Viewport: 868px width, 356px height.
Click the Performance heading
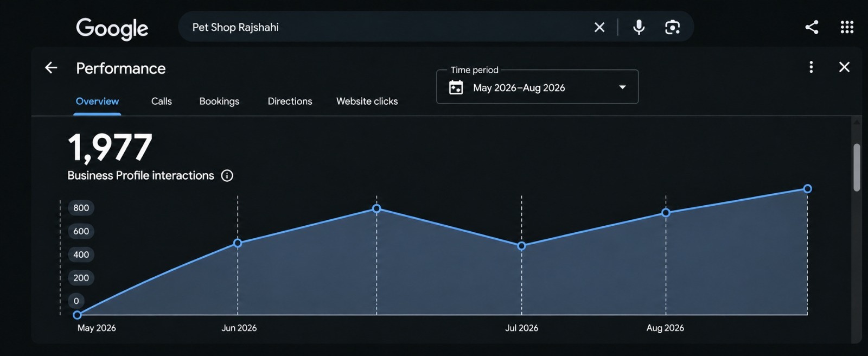point(121,68)
